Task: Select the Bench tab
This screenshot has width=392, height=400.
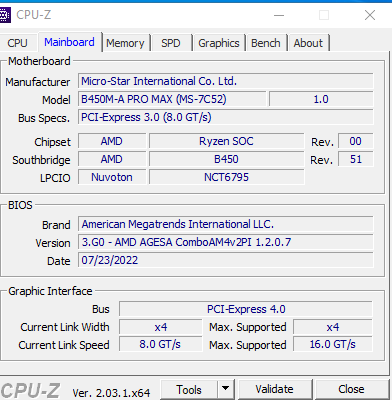Action: click(x=266, y=43)
